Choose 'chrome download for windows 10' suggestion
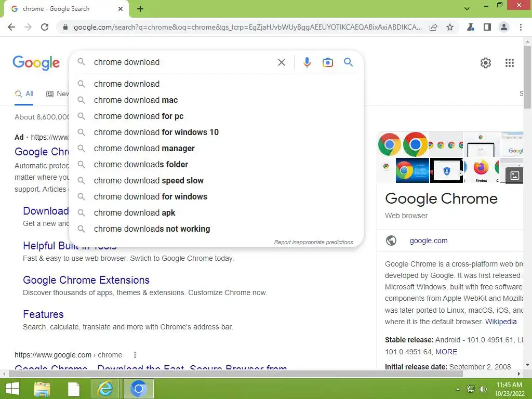Viewport: 532px width, 399px height. pos(216,132)
